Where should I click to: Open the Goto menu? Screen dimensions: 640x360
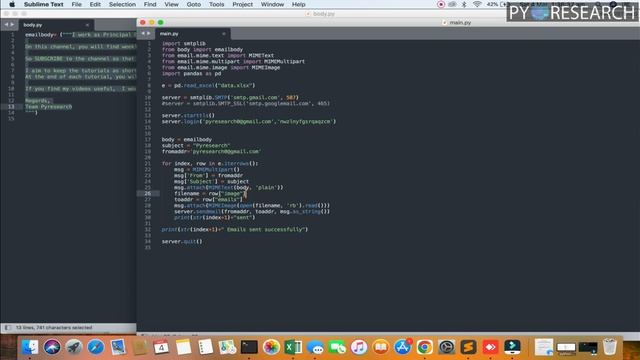pos(193,4)
